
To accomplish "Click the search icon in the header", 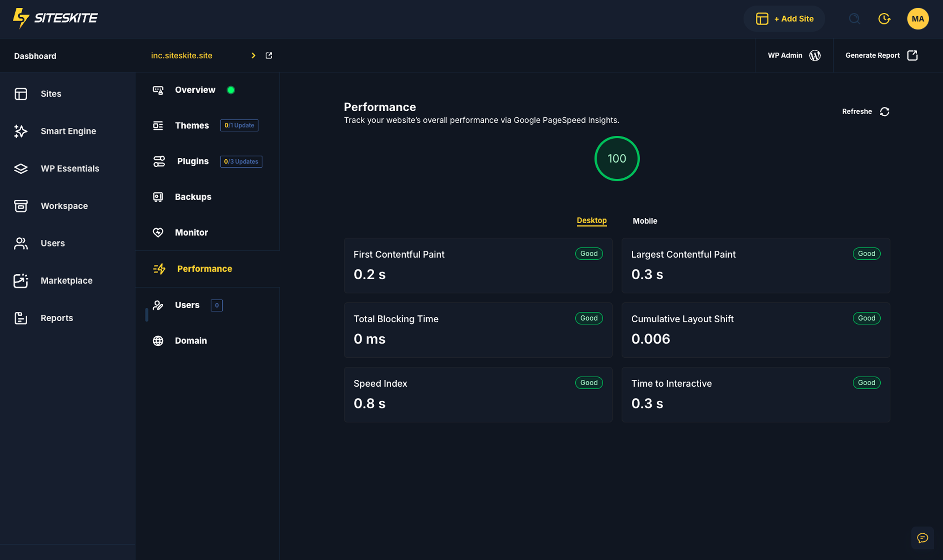I will [854, 18].
